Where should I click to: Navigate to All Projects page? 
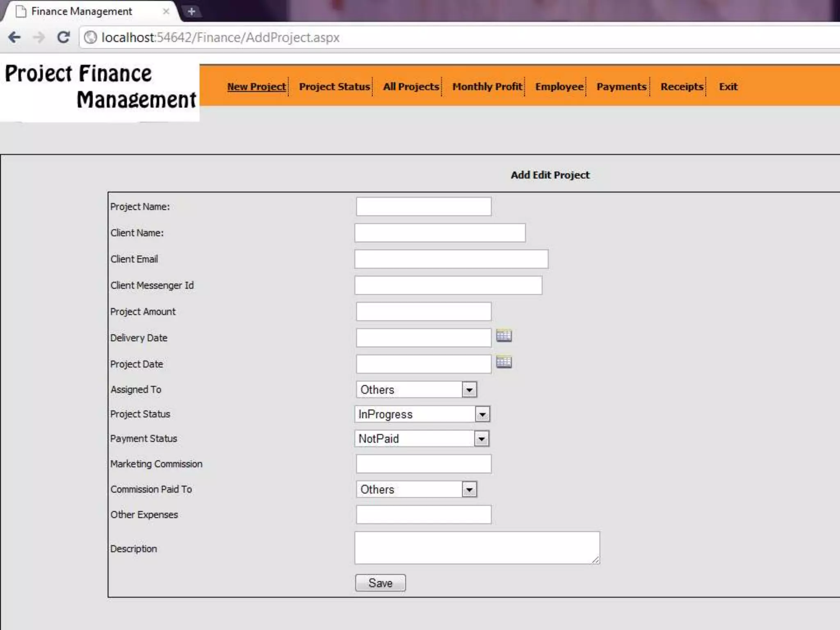pyautogui.click(x=411, y=87)
